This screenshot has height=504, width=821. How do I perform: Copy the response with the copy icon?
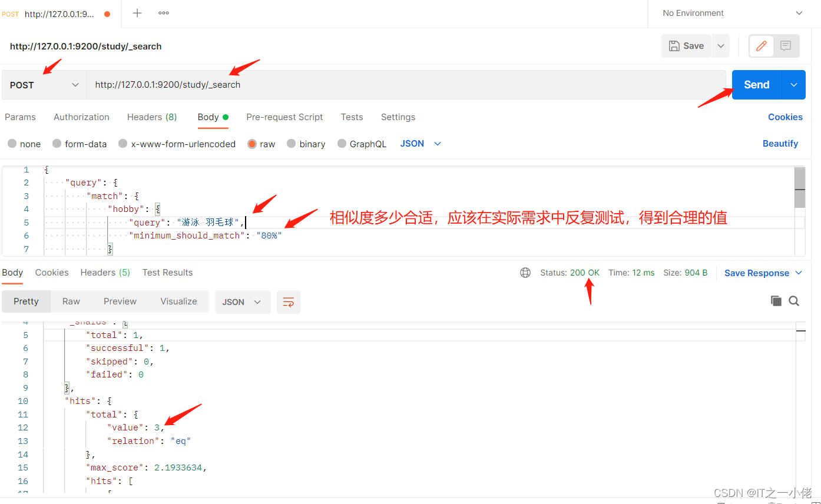(776, 301)
